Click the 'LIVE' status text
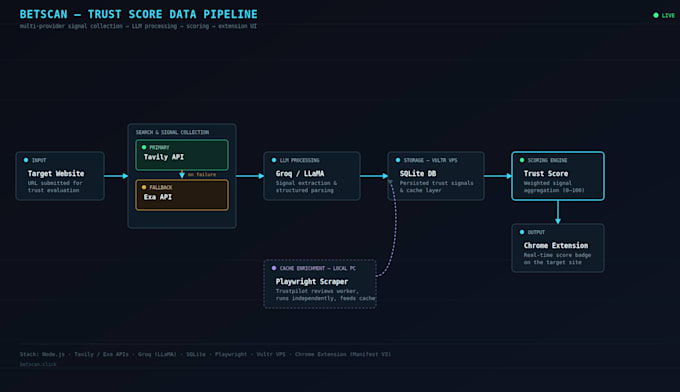 (668, 15)
